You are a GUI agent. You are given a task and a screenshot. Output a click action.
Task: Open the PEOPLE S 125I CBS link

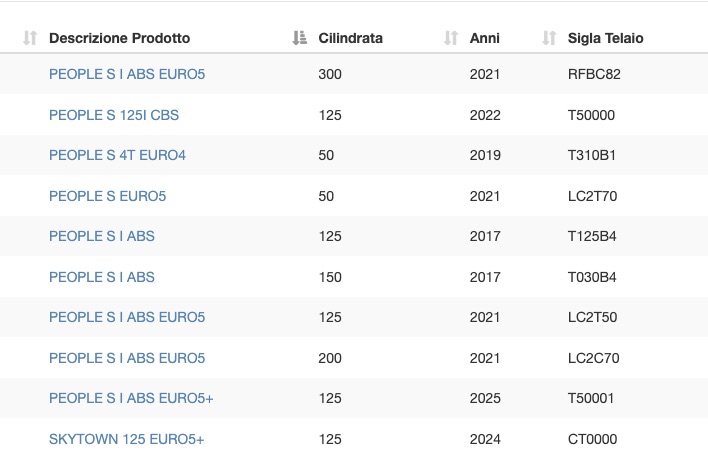[114, 115]
